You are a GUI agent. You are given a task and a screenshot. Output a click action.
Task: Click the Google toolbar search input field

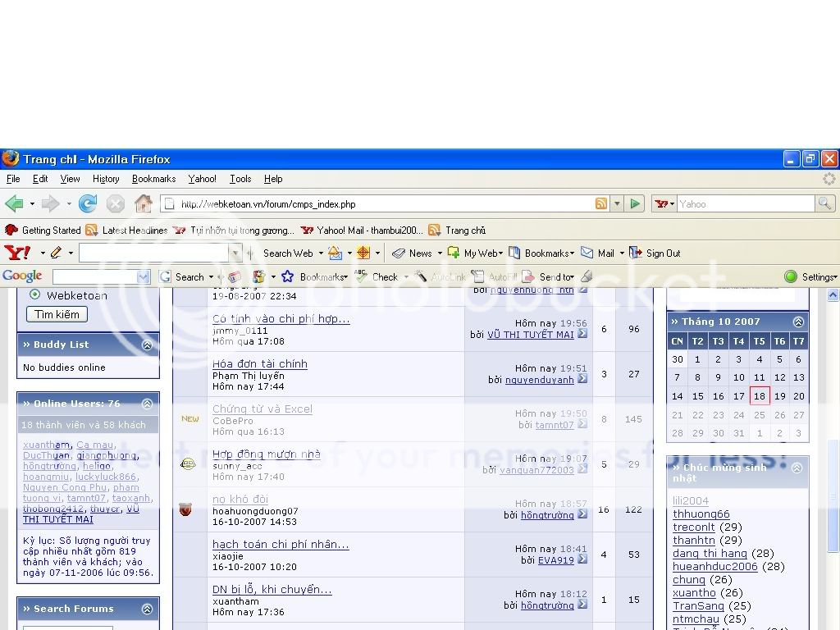pyautogui.click(x=95, y=277)
